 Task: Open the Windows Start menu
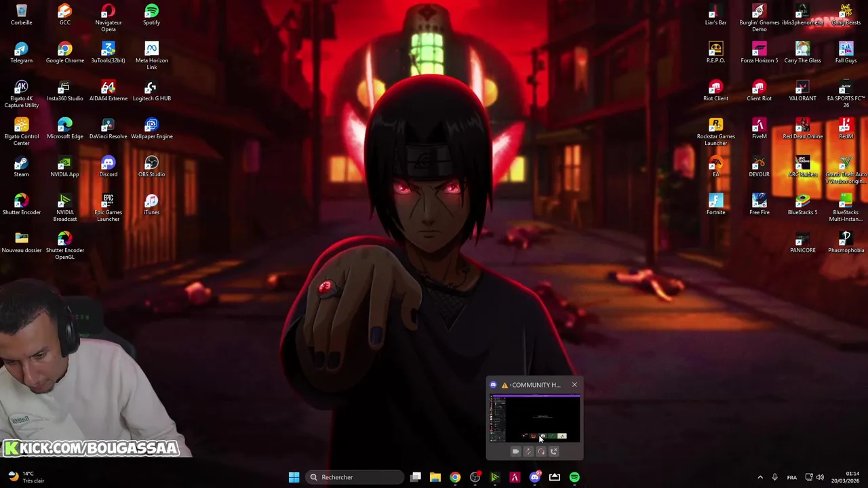(294, 477)
